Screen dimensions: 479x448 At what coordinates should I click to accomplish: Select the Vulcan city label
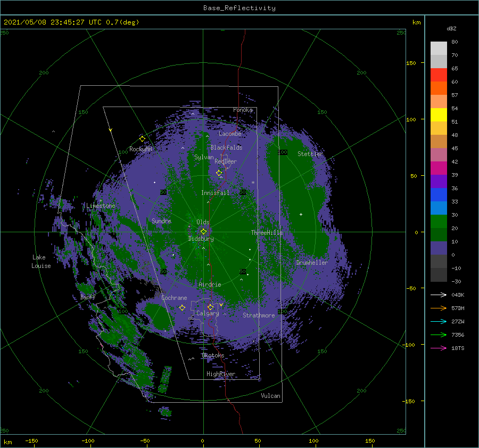click(271, 396)
